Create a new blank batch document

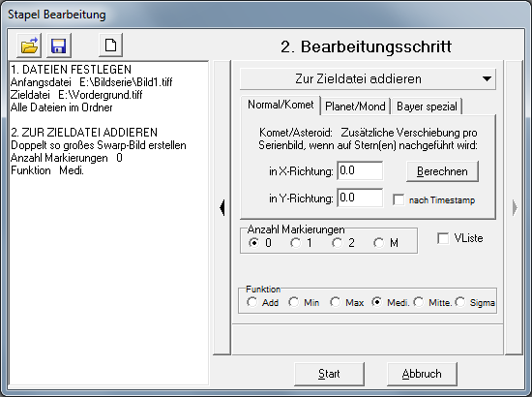(x=111, y=46)
